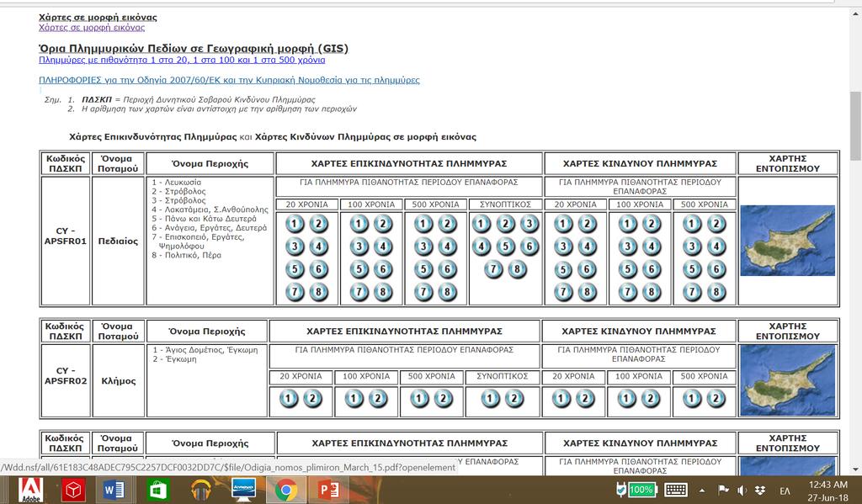Click the page scrollbar up arrow
The image size is (862, 504).
pos(855,13)
